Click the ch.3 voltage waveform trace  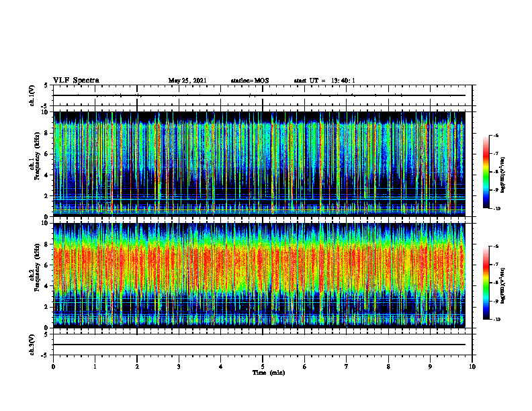[259, 345]
